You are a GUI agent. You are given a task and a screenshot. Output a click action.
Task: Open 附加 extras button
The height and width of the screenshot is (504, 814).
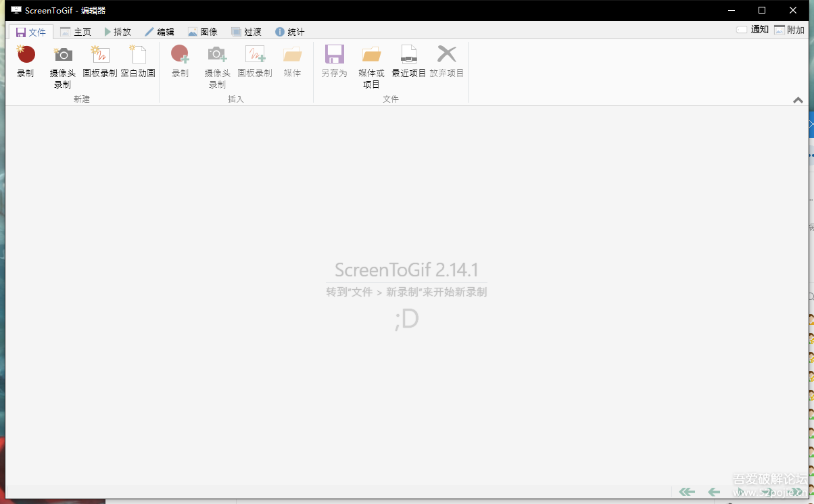tap(790, 30)
